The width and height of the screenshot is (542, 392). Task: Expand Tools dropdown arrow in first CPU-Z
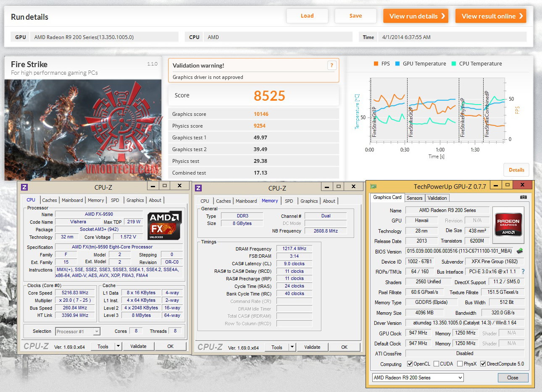tap(118, 346)
